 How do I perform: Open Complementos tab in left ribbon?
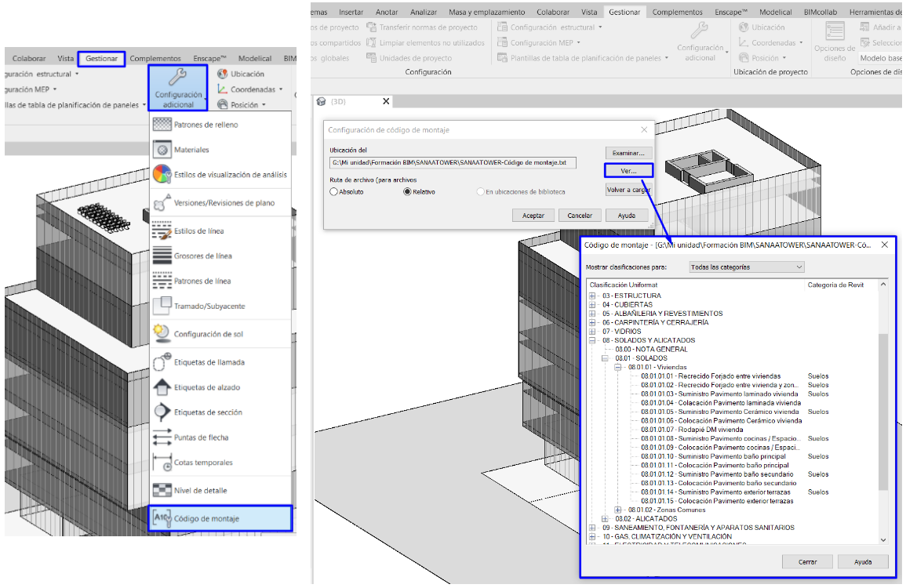click(155, 58)
